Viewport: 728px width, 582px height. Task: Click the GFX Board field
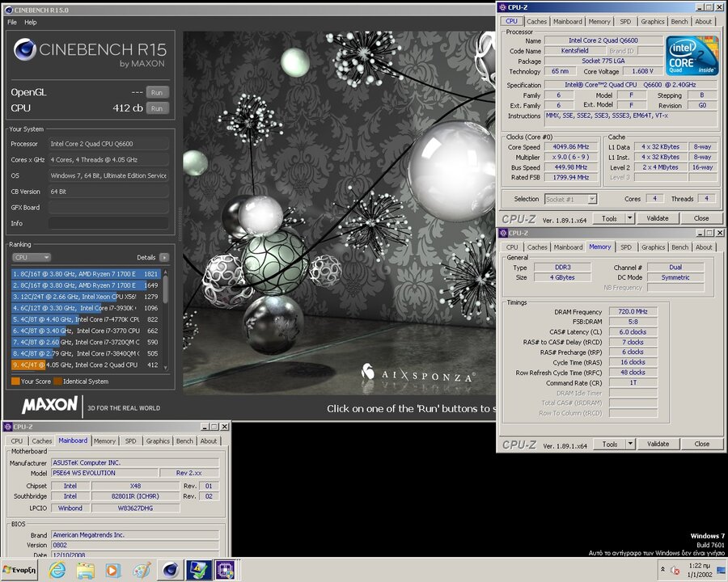[x=108, y=208]
